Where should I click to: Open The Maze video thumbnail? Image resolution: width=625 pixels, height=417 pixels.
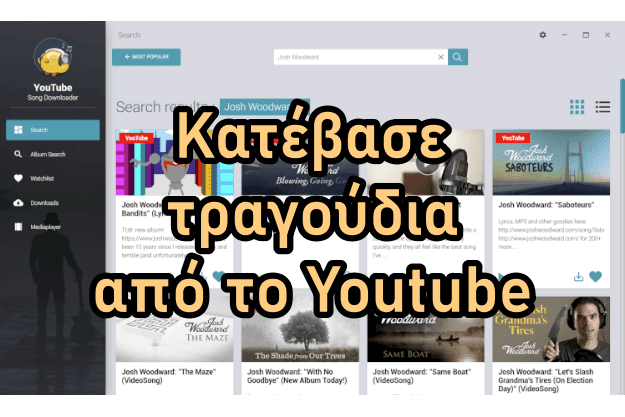click(174, 329)
